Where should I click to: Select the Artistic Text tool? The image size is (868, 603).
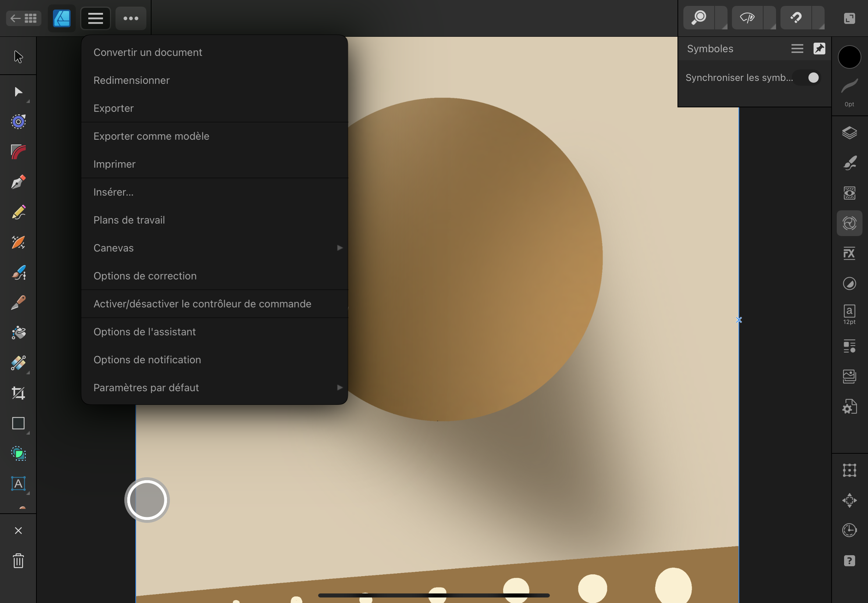(x=18, y=484)
